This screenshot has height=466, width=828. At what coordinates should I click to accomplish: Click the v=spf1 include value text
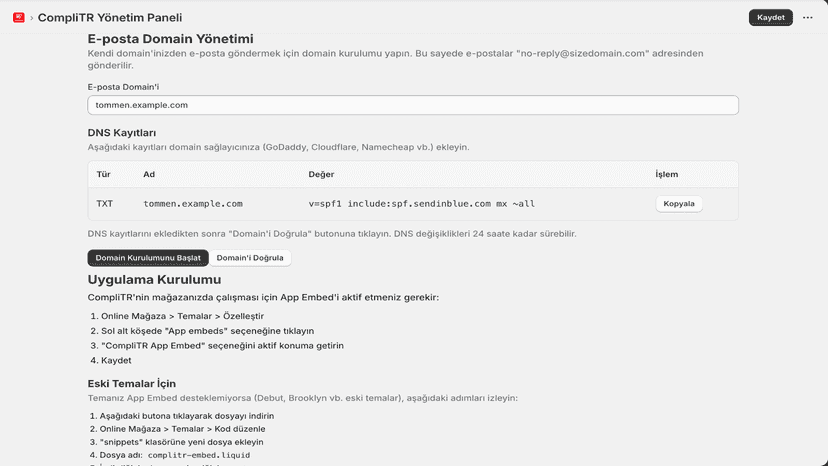coord(421,203)
